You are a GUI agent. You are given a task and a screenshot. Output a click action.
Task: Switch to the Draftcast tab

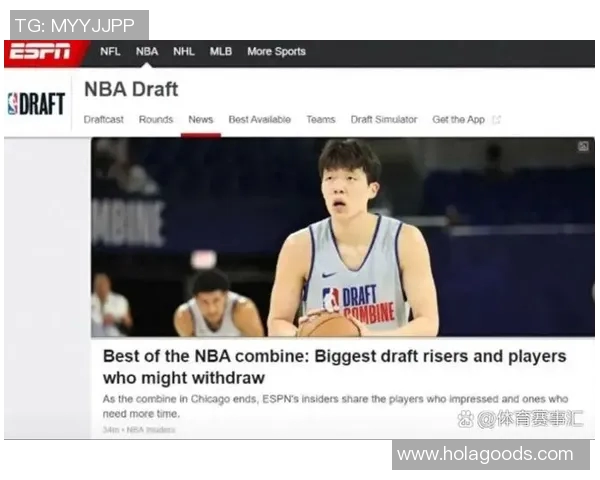coord(104,120)
